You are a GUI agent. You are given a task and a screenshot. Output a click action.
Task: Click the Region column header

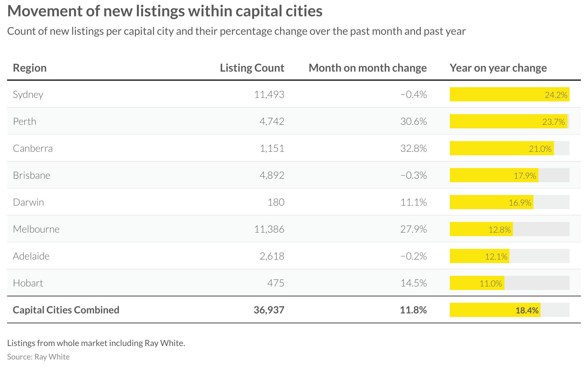[30, 68]
